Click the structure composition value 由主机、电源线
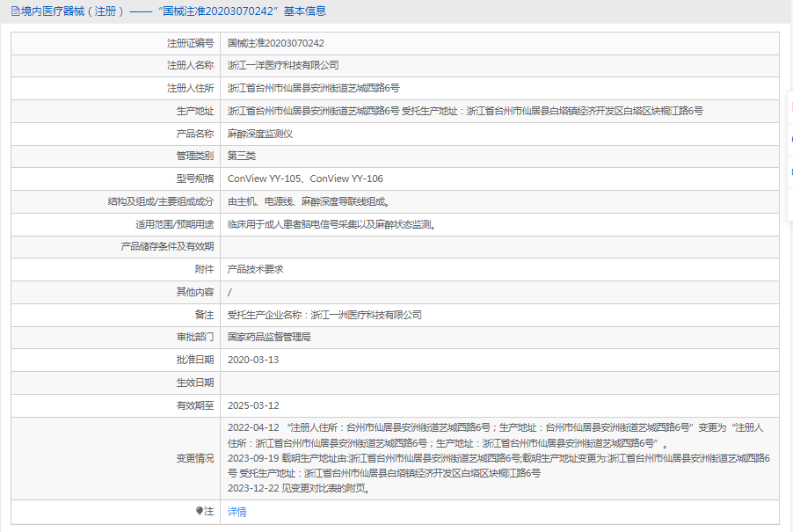 tap(309, 201)
